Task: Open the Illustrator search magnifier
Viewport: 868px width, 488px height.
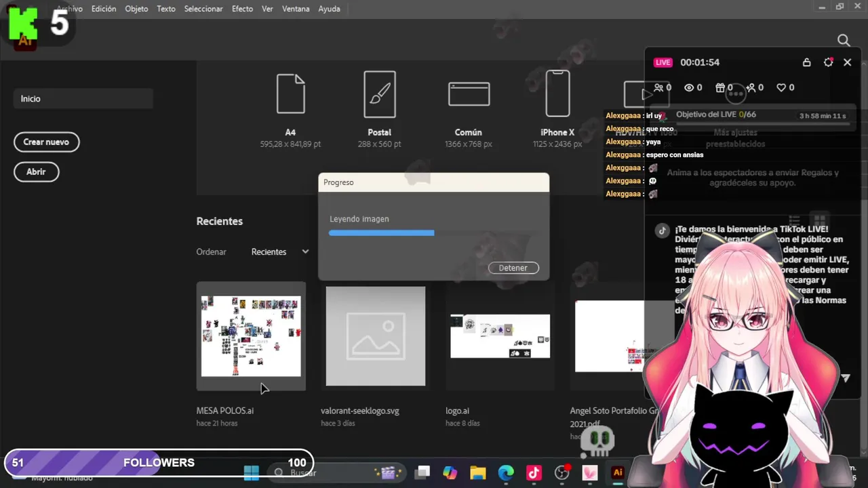Action: (x=844, y=41)
